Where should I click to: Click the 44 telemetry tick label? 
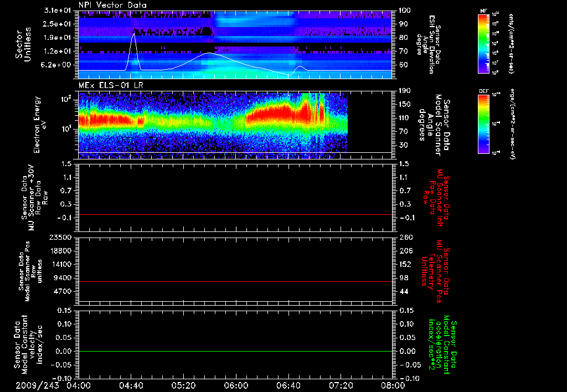(403, 291)
